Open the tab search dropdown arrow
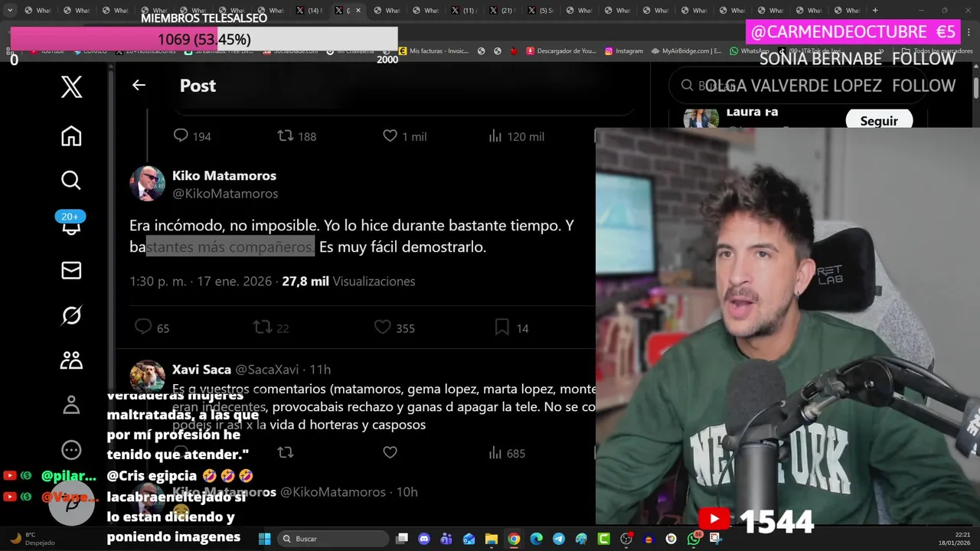This screenshot has height=551, width=980. [x=10, y=11]
